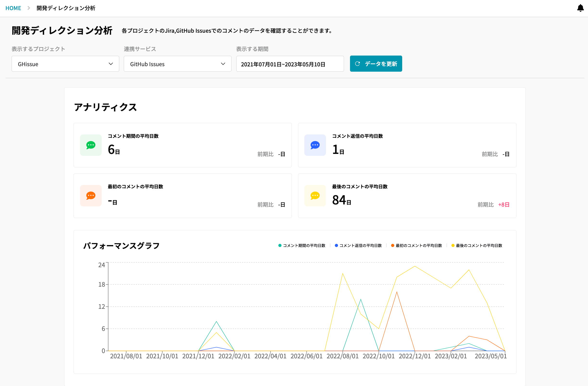Click the breadcrumb chevron separator icon
This screenshot has height=386, width=588.
29,8
